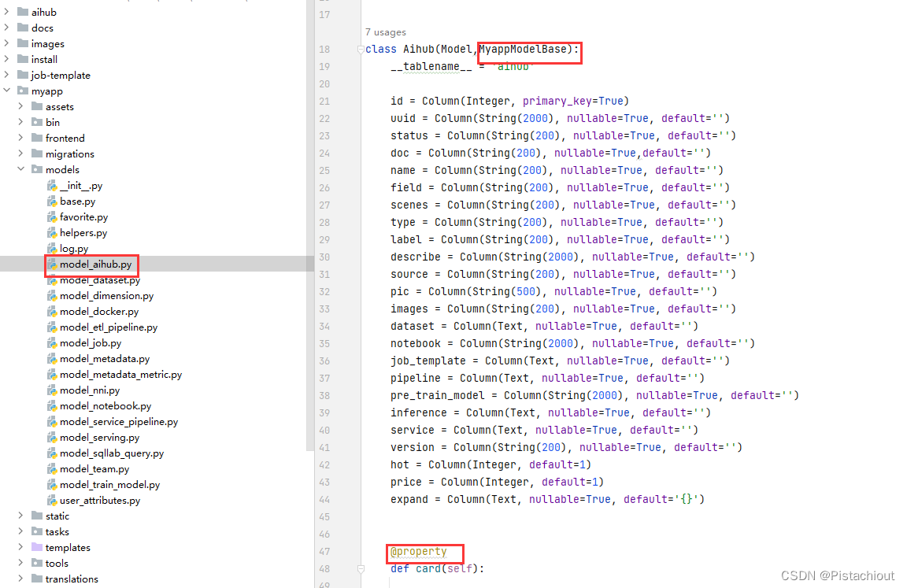Click the log.py Python file icon
The image size is (907, 588).
52,249
